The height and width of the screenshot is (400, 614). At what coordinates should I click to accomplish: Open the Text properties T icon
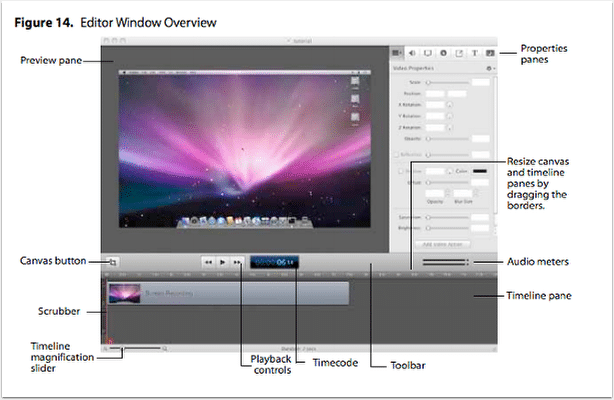(475, 53)
